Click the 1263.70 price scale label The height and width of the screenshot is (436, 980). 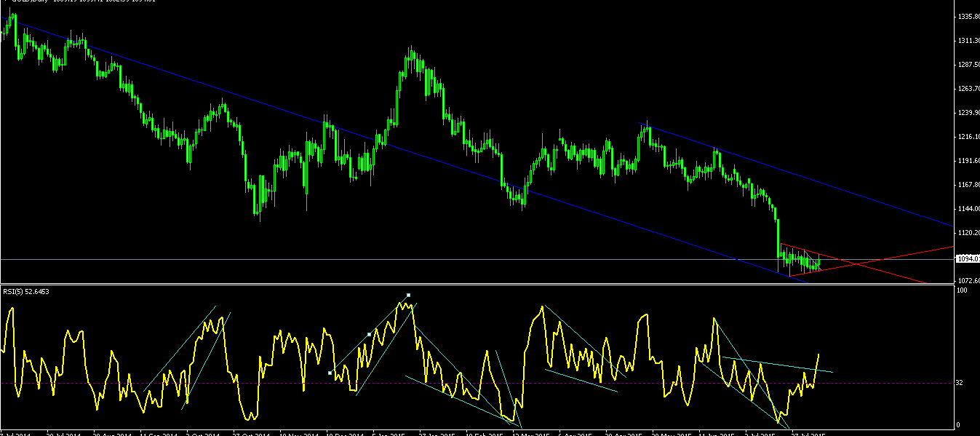tap(969, 89)
